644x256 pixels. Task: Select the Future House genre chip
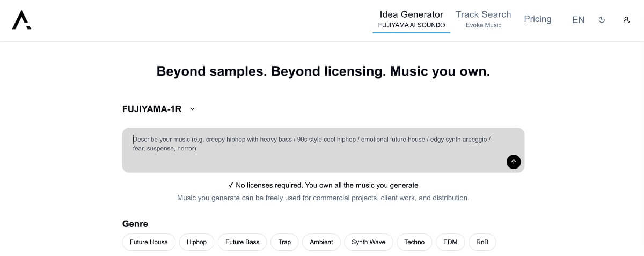point(149,242)
